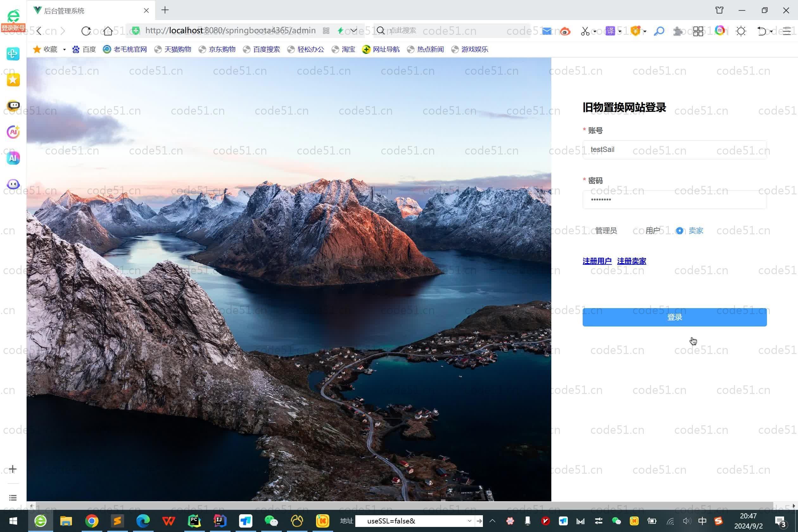
Task: Expand the shield icon dropdown arrow
Action: 645,32
